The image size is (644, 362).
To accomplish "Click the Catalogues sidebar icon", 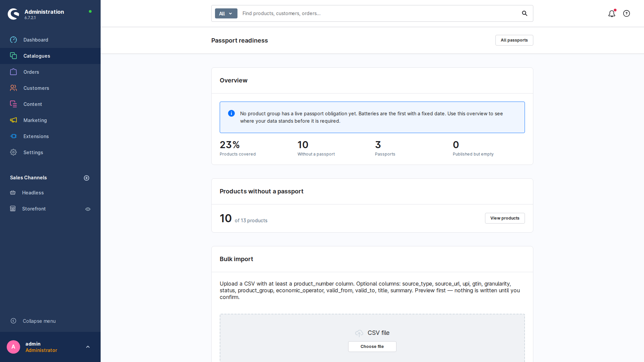I will click(13, 56).
